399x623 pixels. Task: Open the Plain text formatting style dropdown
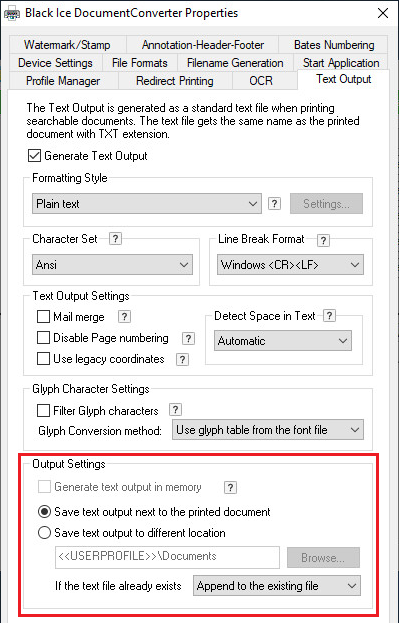coord(147,204)
